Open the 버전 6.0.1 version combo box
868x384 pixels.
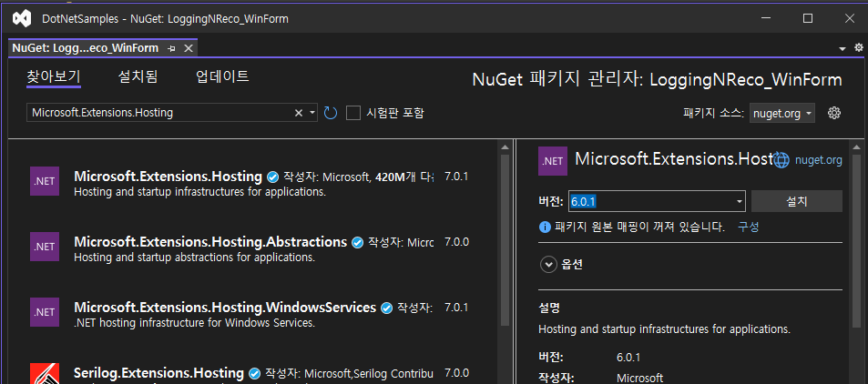coord(657,201)
